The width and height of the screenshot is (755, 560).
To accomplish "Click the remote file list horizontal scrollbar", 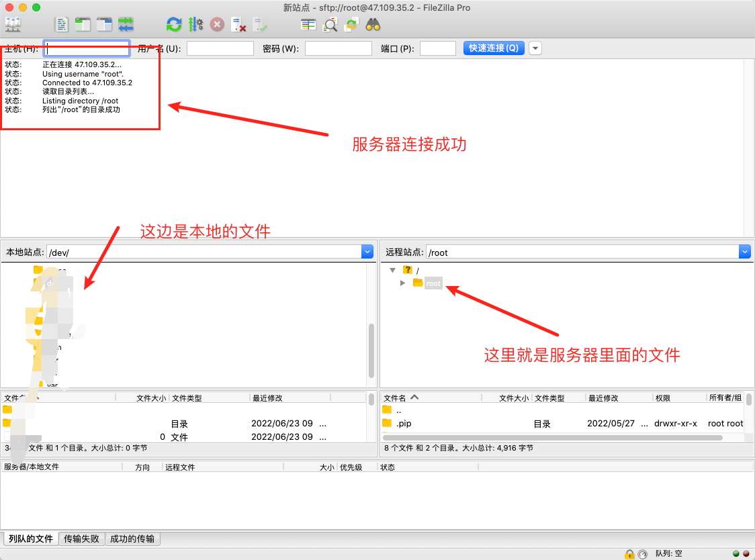I will point(552,438).
